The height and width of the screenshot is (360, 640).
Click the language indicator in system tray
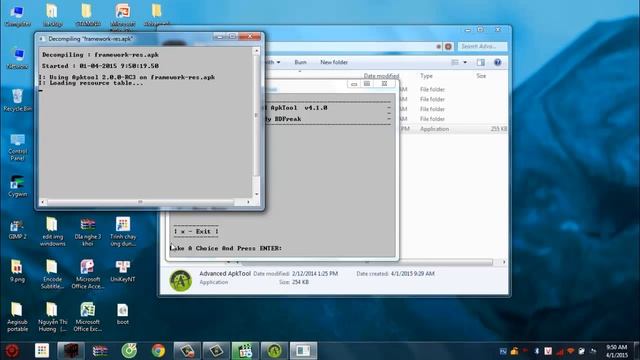pos(503,351)
